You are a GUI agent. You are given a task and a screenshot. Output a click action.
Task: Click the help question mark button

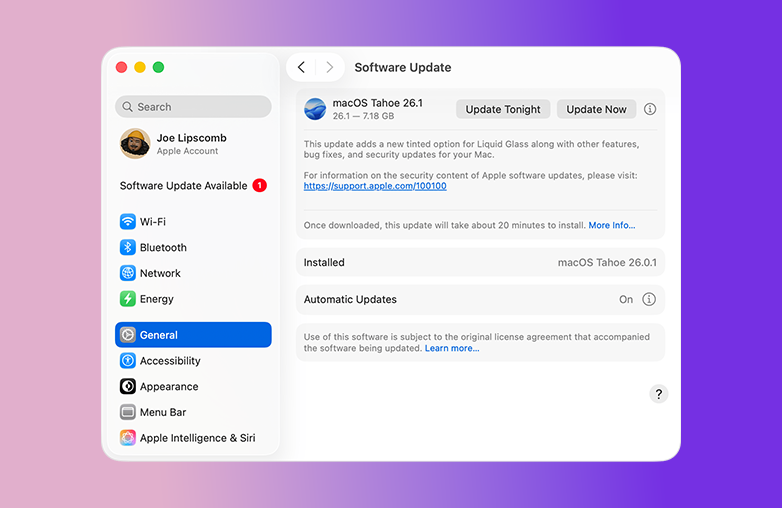[x=659, y=394]
